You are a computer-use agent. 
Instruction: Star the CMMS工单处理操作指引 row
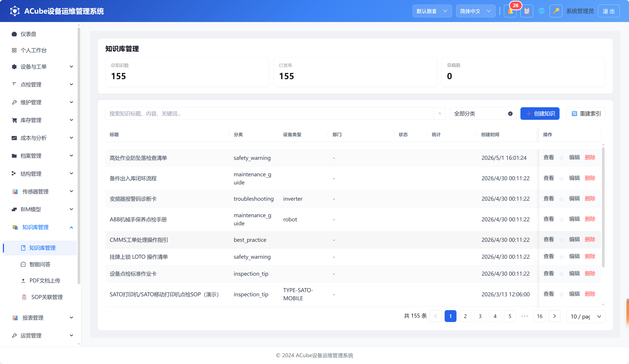point(561,240)
